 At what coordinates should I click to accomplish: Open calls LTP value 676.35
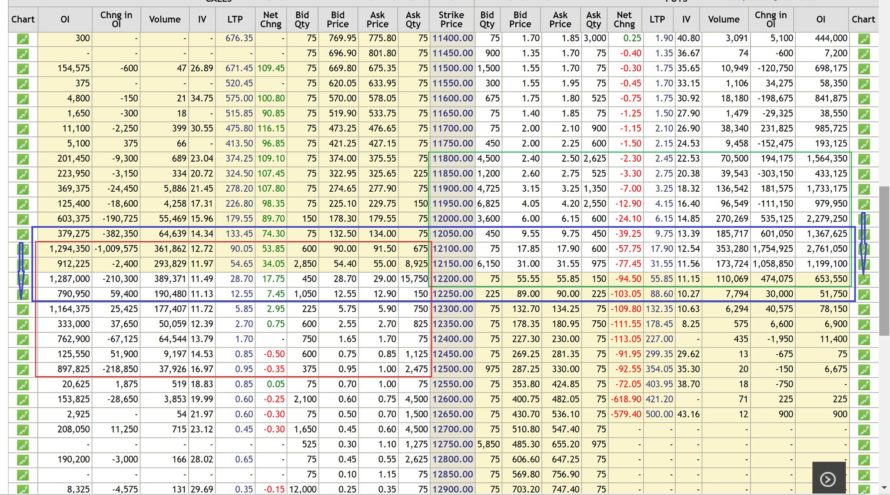(239, 38)
